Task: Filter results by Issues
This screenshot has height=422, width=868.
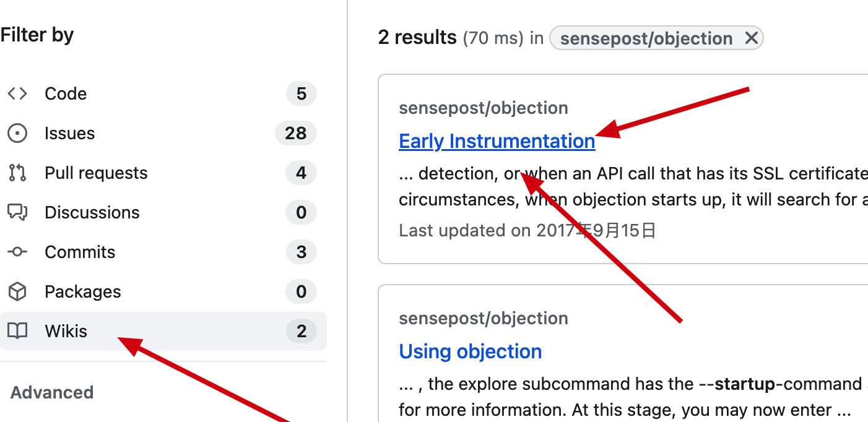Action: point(69,133)
